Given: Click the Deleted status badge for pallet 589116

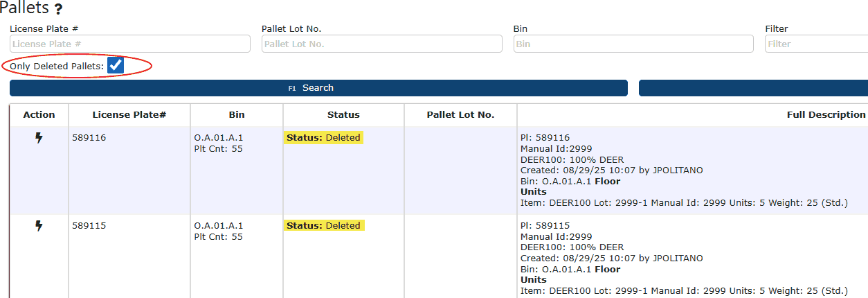Looking at the screenshot, I should tap(323, 138).
